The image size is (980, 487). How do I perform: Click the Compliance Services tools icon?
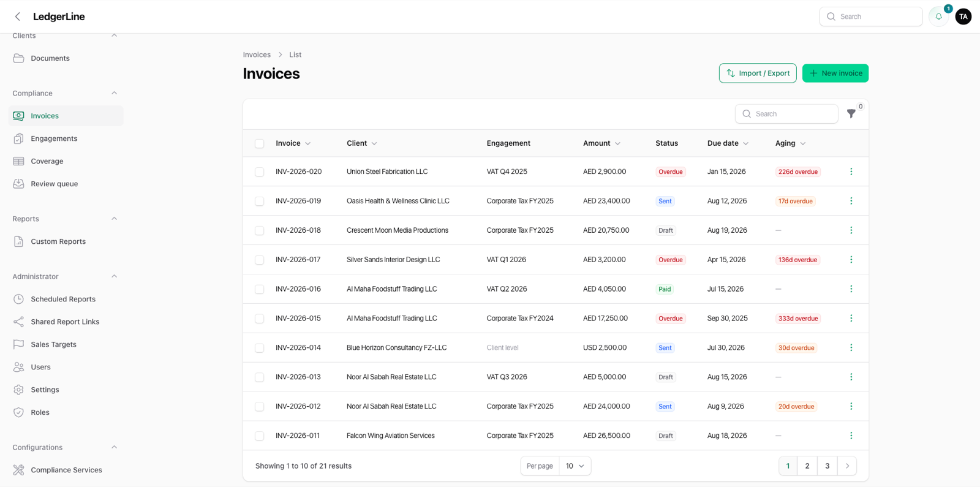tap(19, 470)
